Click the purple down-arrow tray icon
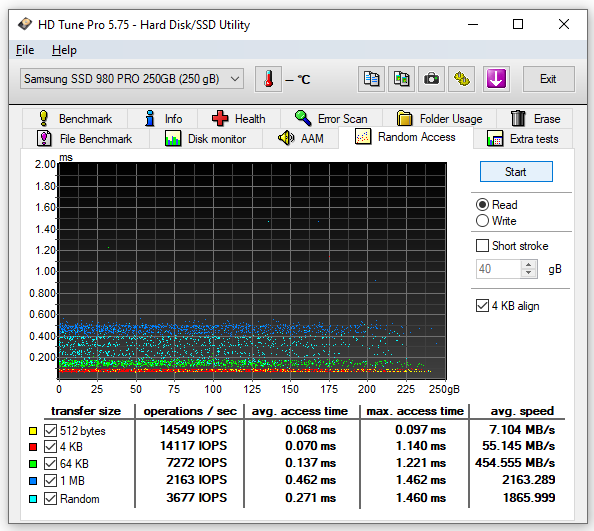 (496, 79)
